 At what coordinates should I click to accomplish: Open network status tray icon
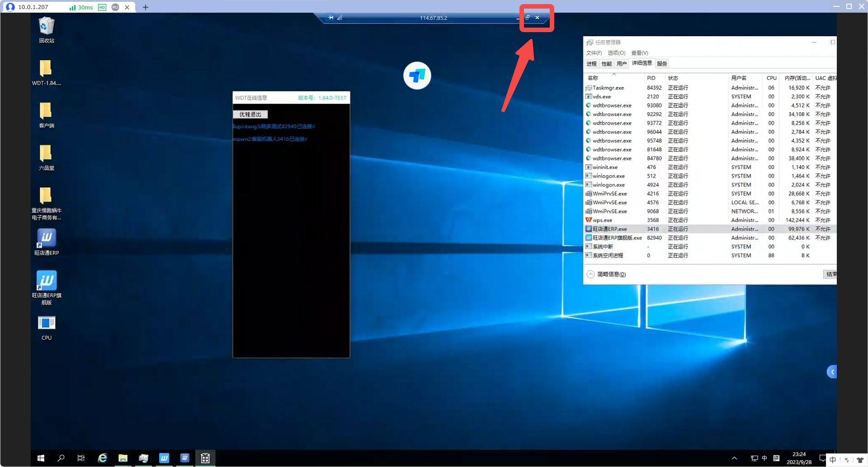(754, 458)
